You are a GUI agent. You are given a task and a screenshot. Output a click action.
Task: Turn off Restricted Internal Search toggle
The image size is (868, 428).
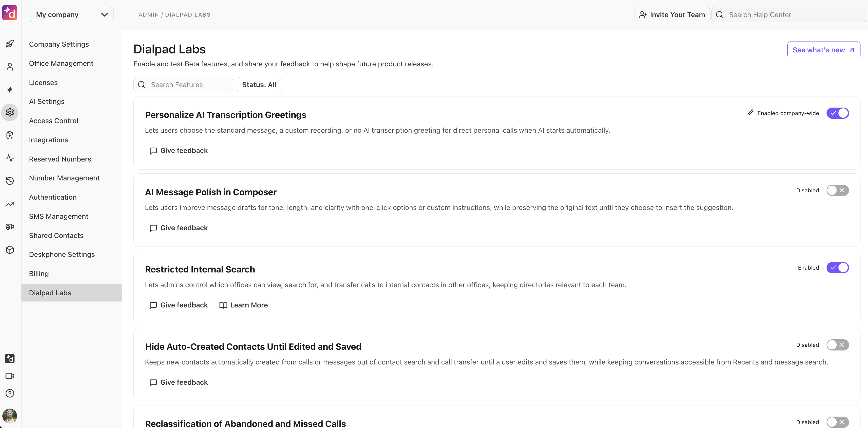tap(837, 268)
